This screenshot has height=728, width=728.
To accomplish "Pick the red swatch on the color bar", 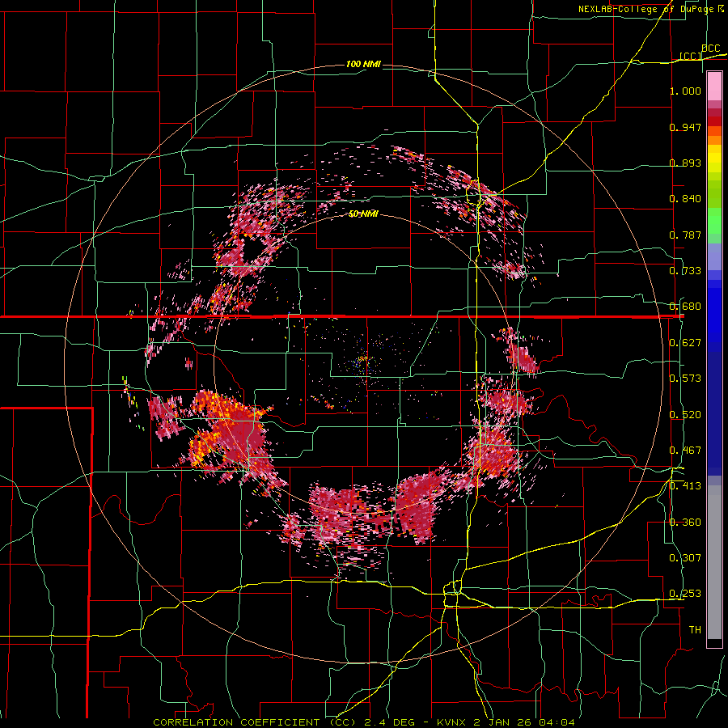I will (x=714, y=121).
